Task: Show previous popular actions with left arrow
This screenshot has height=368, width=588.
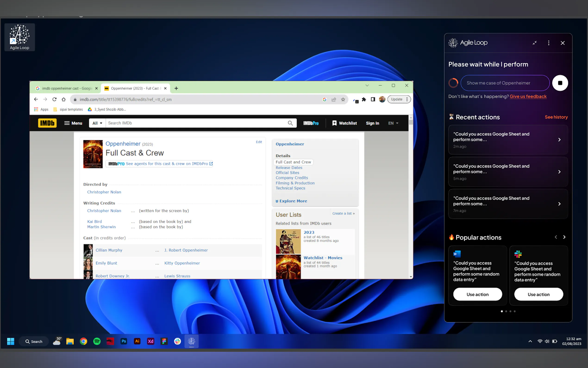Action: (556, 237)
